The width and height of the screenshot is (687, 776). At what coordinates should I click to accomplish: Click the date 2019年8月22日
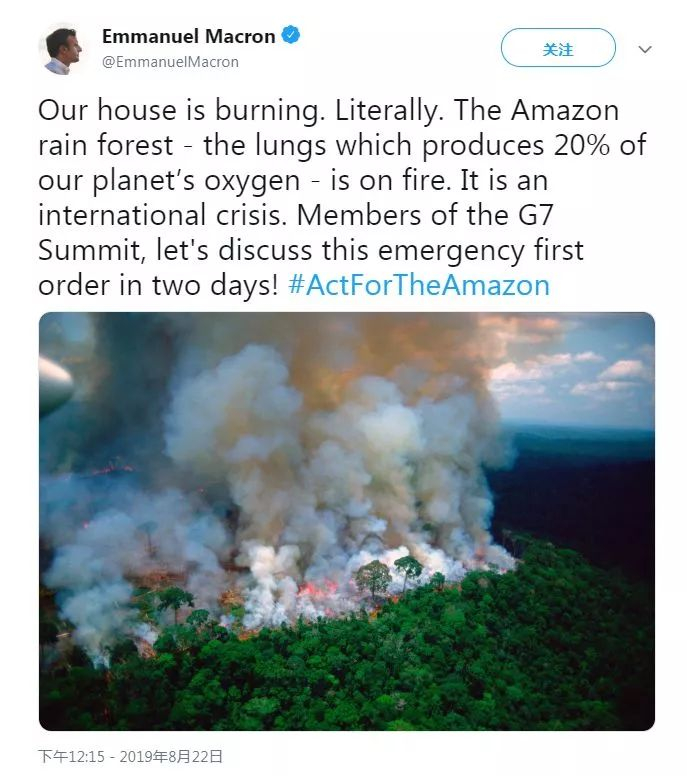176,756
